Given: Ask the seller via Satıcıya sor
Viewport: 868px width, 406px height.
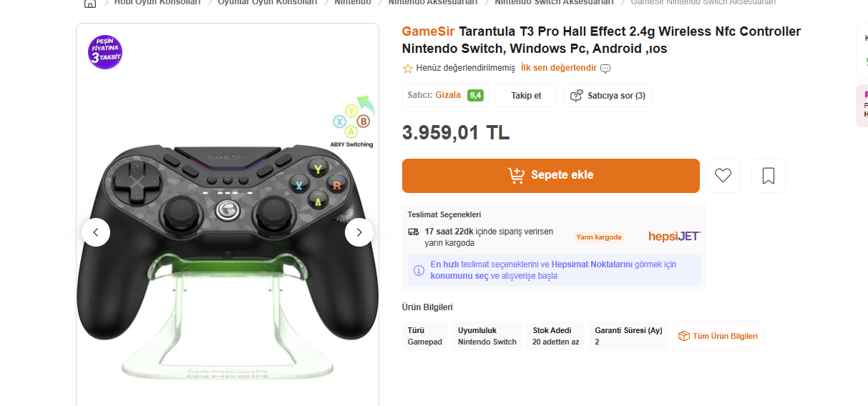Looking at the screenshot, I should [x=608, y=96].
